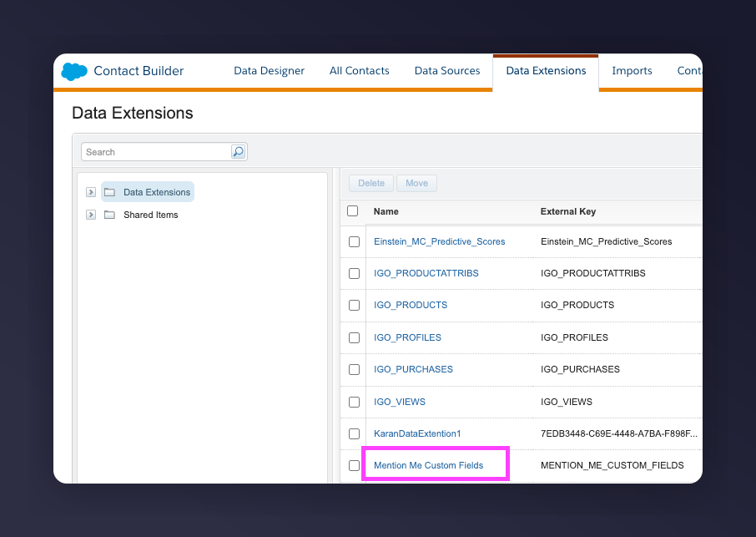Viewport: 756px width, 537px height.
Task: Click the IGO_PROFILES external key cell
Action: (574, 337)
